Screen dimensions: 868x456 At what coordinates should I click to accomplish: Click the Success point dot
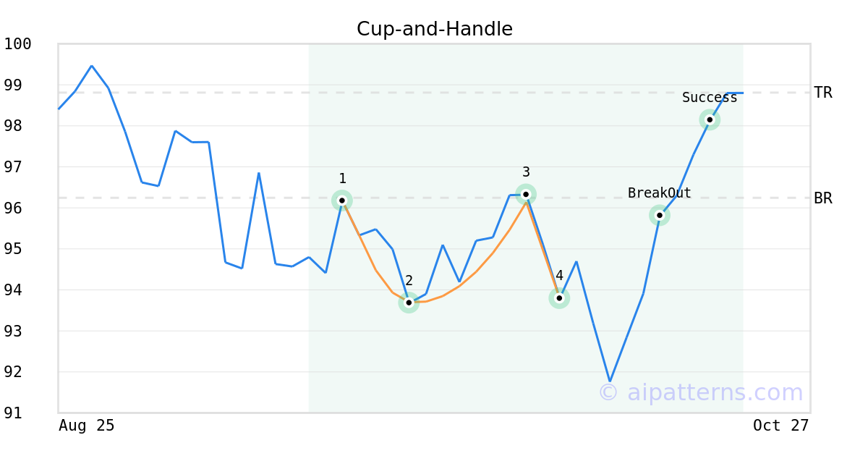coord(710,119)
